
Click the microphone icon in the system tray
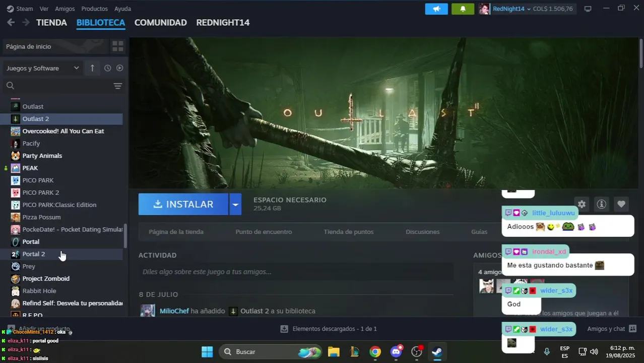[x=547, y=351]
